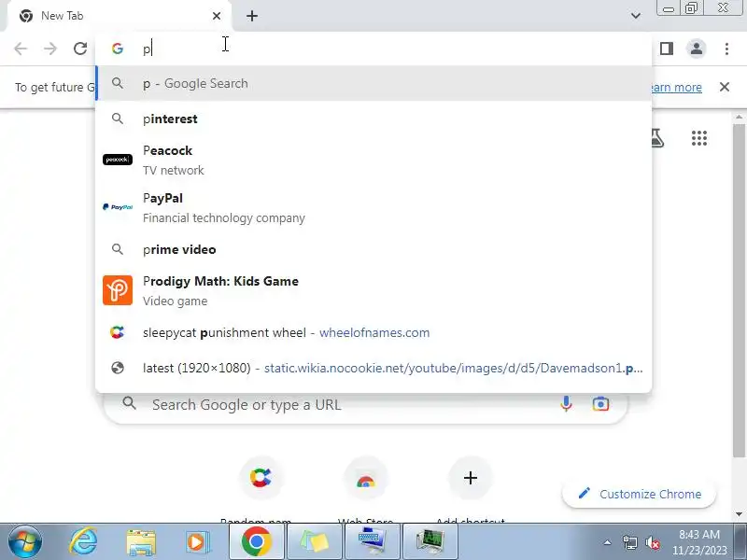This screenshot has width=747, height=560.
Task: Open Windows Explorer folder on taskbar
Action: coord(141,542)
